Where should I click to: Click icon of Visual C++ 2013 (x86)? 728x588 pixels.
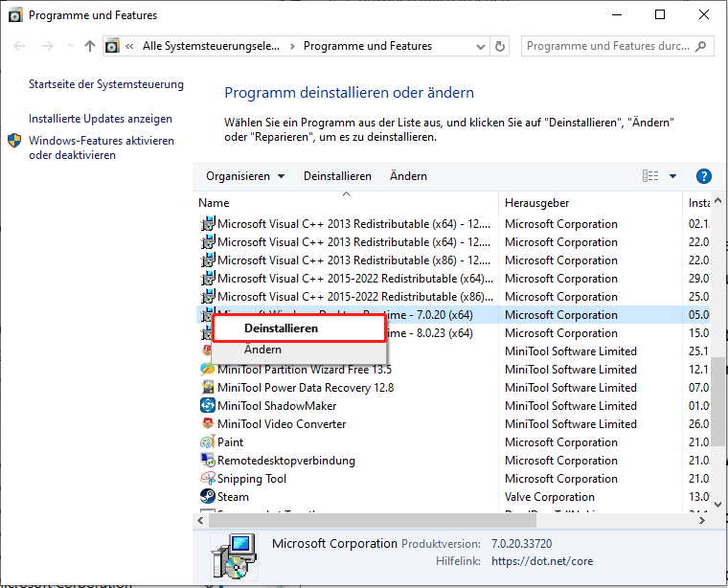pos(208,260)
